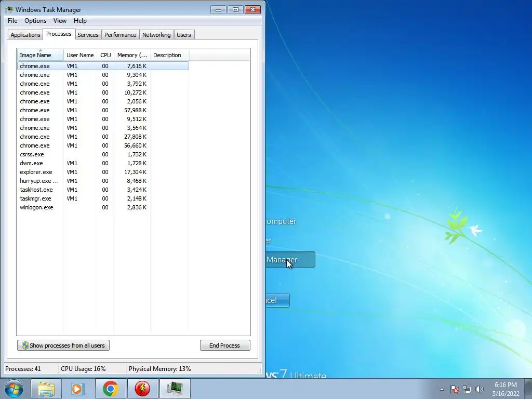Select the dwm.exe process
The width and height of the screenshot is (532, 399).
coord(103,163)
